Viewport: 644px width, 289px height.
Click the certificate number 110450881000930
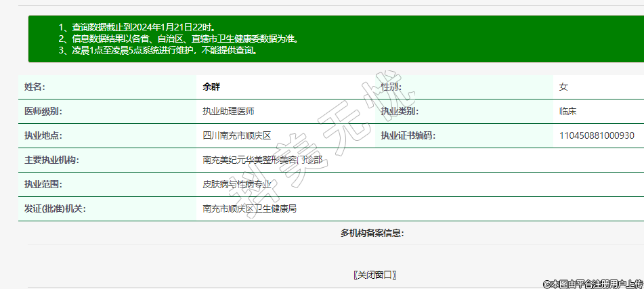(597, 135)
